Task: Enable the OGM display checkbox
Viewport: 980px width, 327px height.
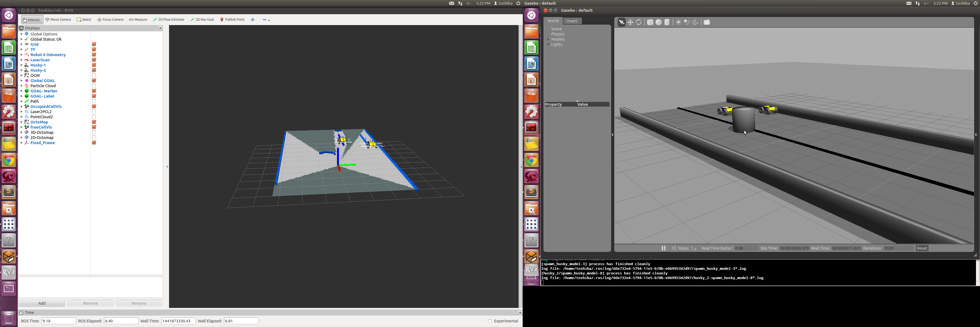Action: 94,75
